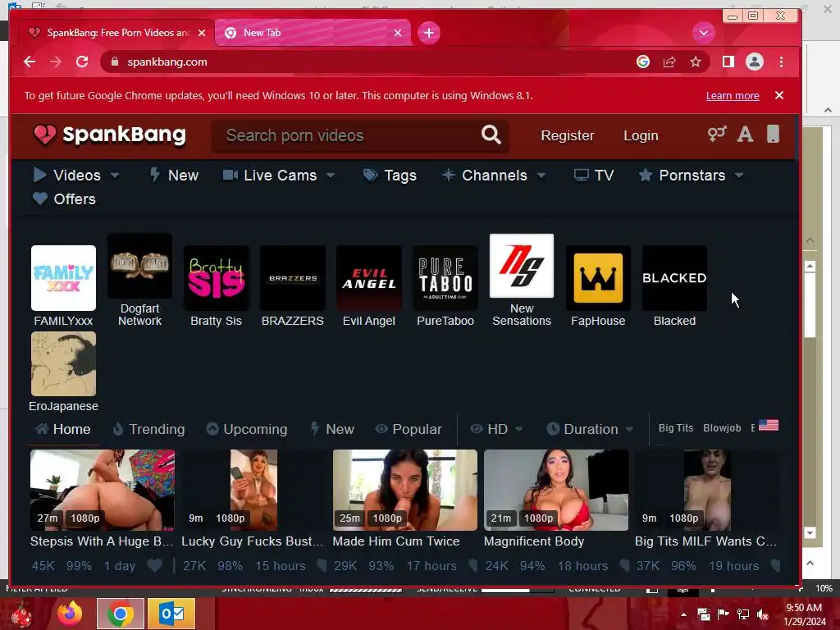
Task: Select the Home filter tab
Action: pyautogui.click(x=62, y=429)
